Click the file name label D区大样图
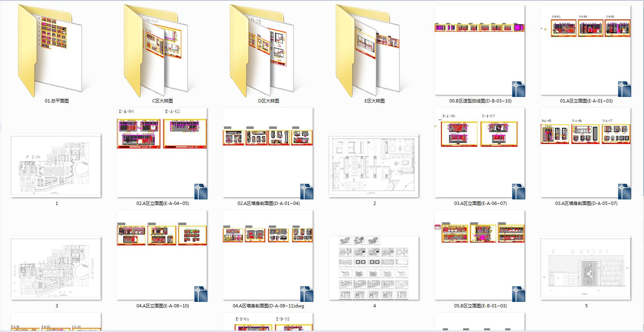 coord(268,101)
